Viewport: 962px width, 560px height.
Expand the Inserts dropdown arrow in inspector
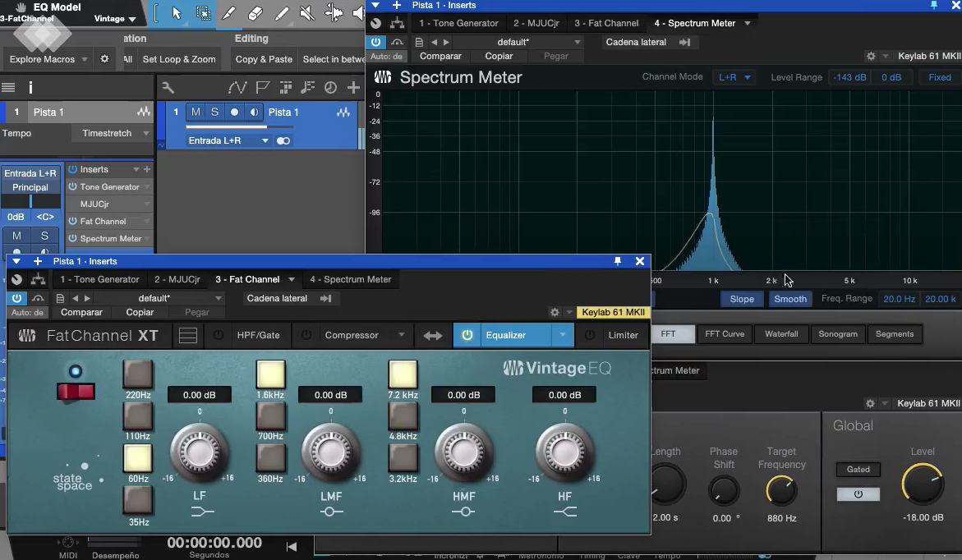[136, 169]
